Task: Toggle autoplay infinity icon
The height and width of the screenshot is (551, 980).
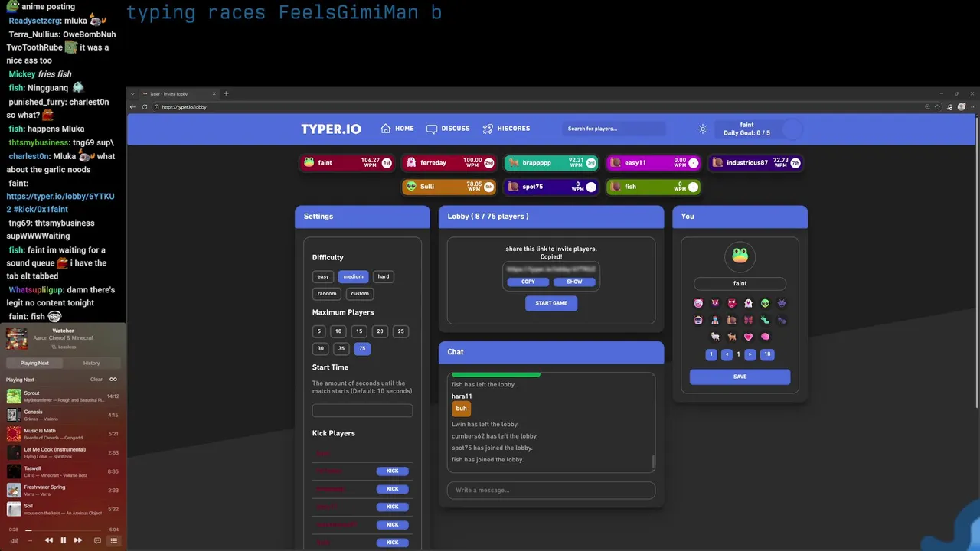Action: click(113, 380)
